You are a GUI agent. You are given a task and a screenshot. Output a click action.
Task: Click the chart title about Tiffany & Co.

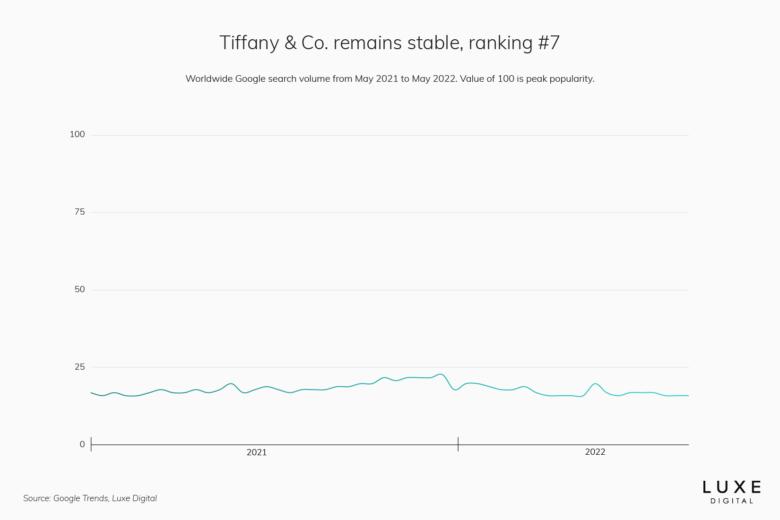click(390, 43)
